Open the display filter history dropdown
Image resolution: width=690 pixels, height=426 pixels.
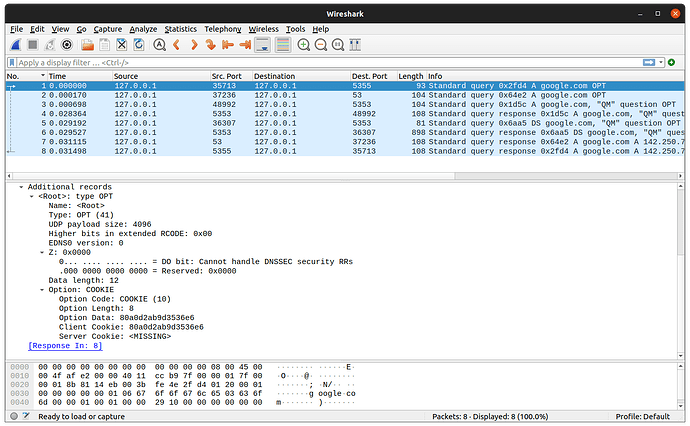pyautogui.click(x=661, y=62)
